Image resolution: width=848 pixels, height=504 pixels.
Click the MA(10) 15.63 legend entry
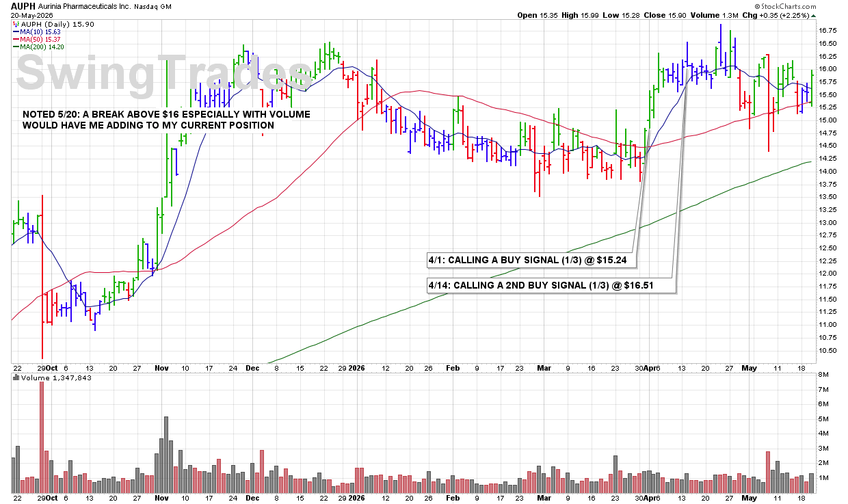pyautogui.click(x=38, y=31)
